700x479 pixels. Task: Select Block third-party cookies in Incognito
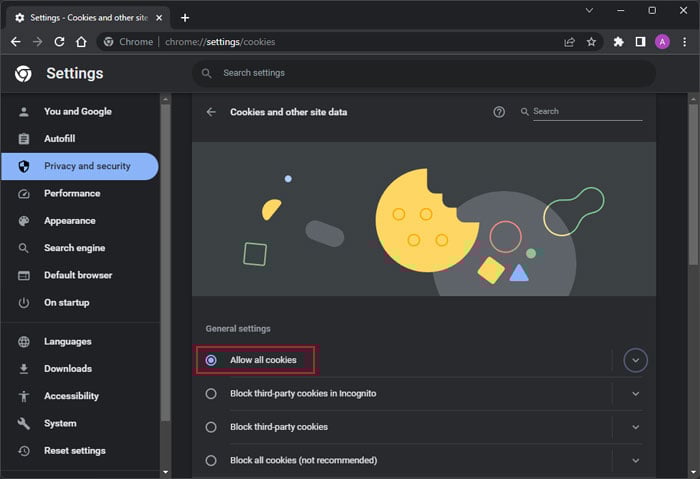point(211,394)
